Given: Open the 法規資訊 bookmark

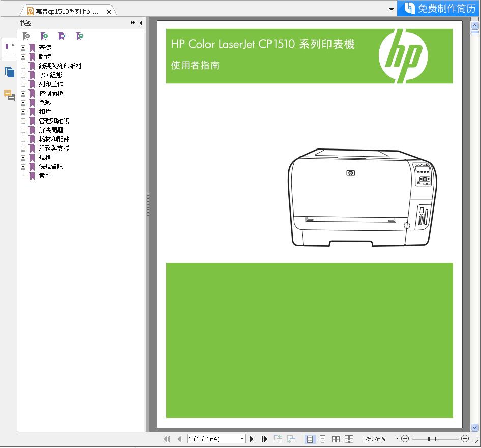Looking at the screenshot, I should 51,167.
